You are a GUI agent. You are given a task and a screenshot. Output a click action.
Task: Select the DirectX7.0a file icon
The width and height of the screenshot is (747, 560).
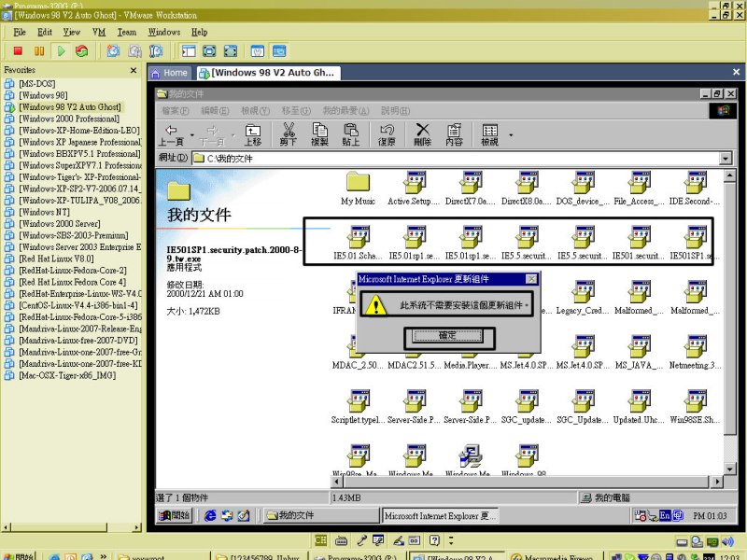[x=471, y=189]
